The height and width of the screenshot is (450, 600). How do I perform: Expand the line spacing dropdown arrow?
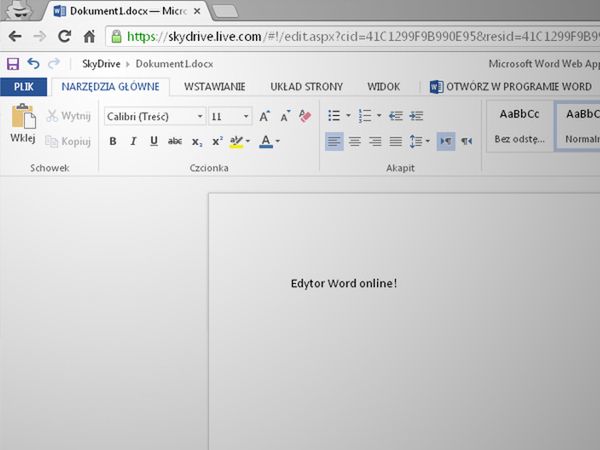(x=428, y=142)
